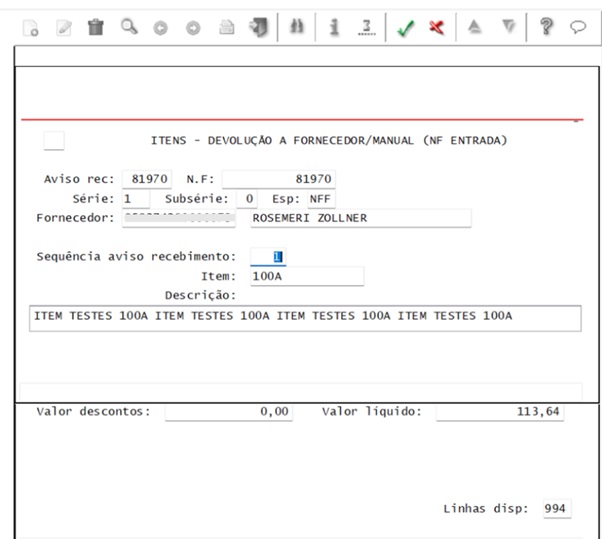Click the Item field containing 100A
602x539 pixels.
307,276
